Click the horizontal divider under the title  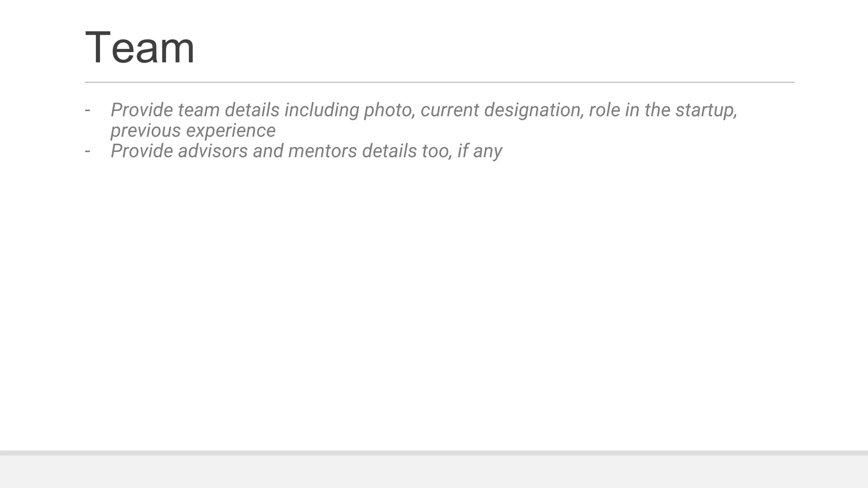pyautogui.click(x=440, y=82)
